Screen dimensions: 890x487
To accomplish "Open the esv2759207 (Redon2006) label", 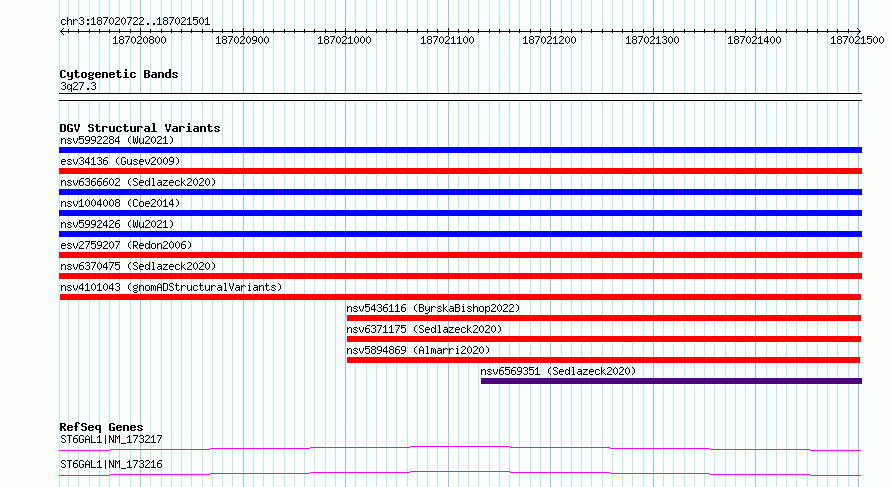I will tap(126, 245).
